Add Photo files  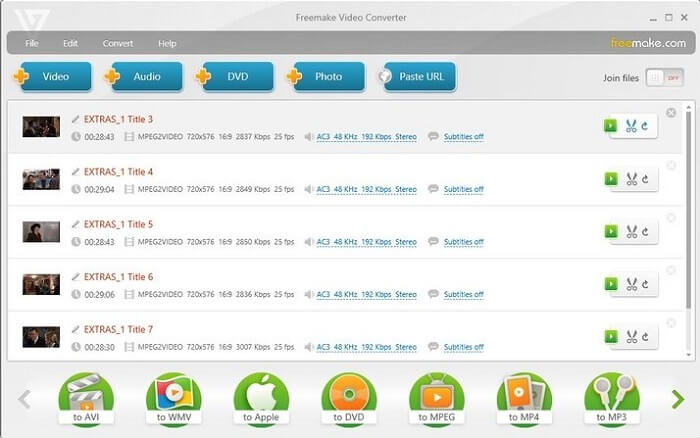click(326, 76)
